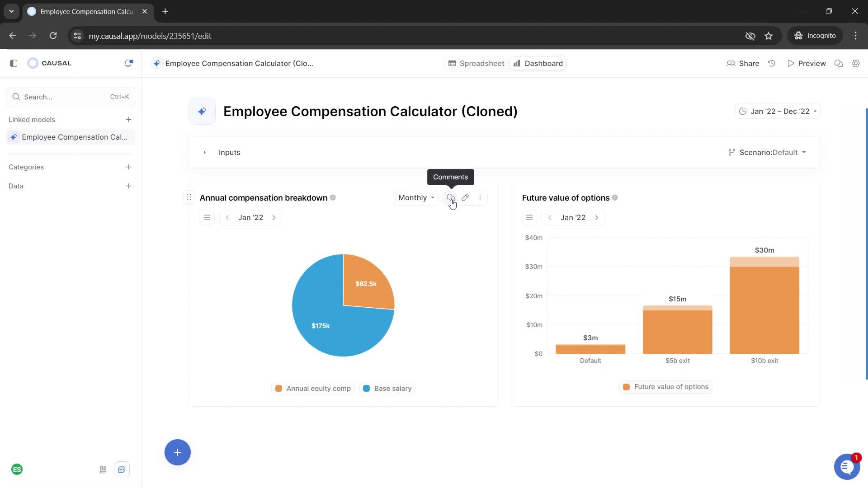Toggle the sidebar collapse icon
This screenshot has width=868, height=488.
[14, 63]
